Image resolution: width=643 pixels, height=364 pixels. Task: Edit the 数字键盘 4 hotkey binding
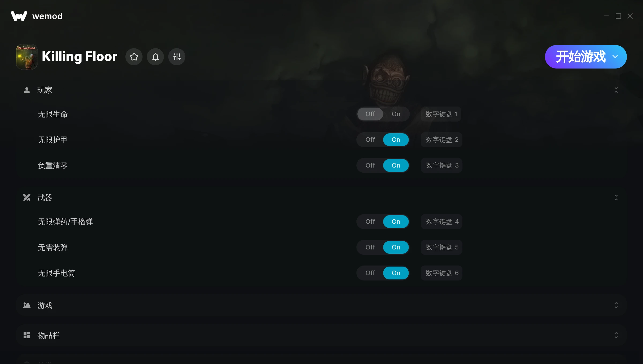[x=442, y=222]
